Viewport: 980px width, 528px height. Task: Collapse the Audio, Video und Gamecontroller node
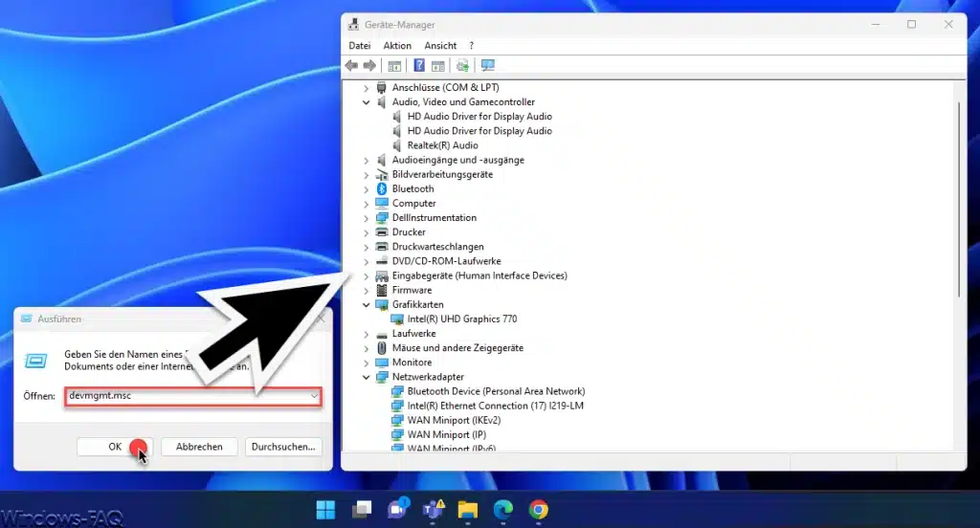pyautogui.click(x=367, y=101)
